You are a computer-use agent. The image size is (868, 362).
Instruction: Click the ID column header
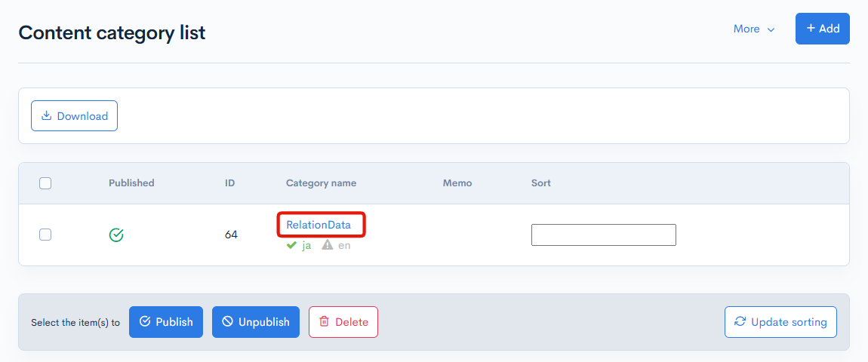point(229,183)
